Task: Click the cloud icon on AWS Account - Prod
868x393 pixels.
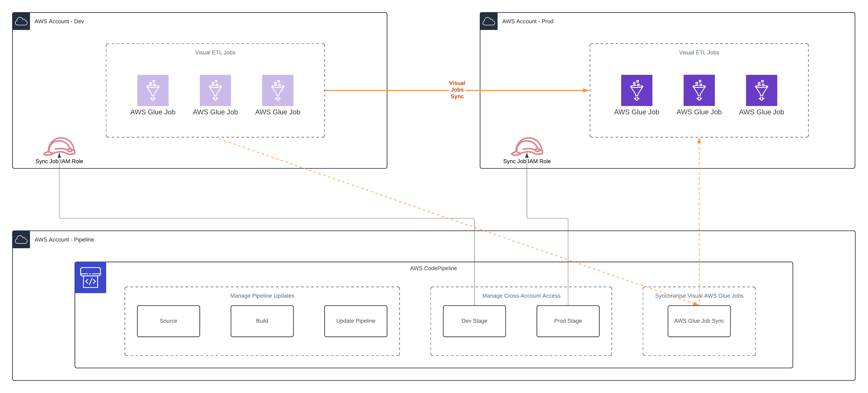Action: [x=489, y=21]
